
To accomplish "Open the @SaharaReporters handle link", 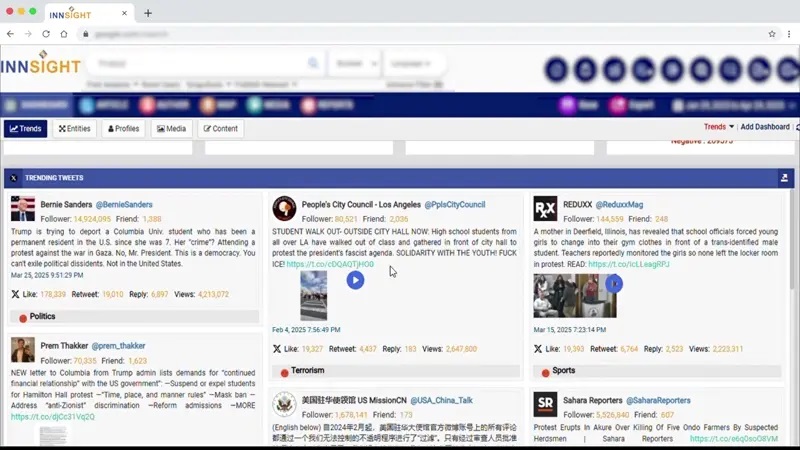I will pos(658,401).
